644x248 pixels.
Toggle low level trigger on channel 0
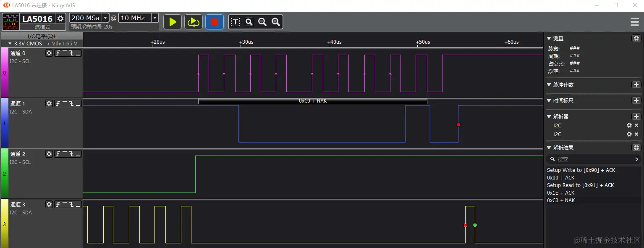pyautogui.click(x=78, y=53)
